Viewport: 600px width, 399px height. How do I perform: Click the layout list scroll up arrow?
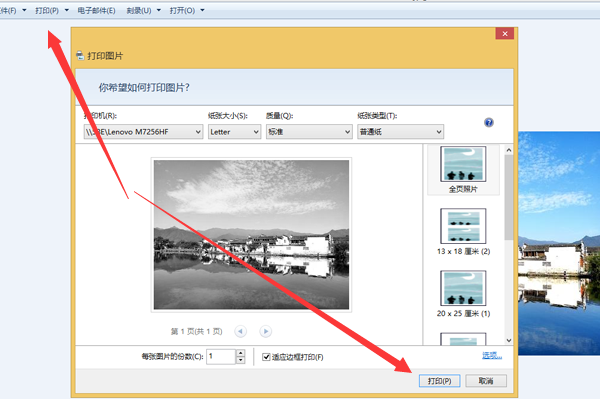[x=509, y=150]
